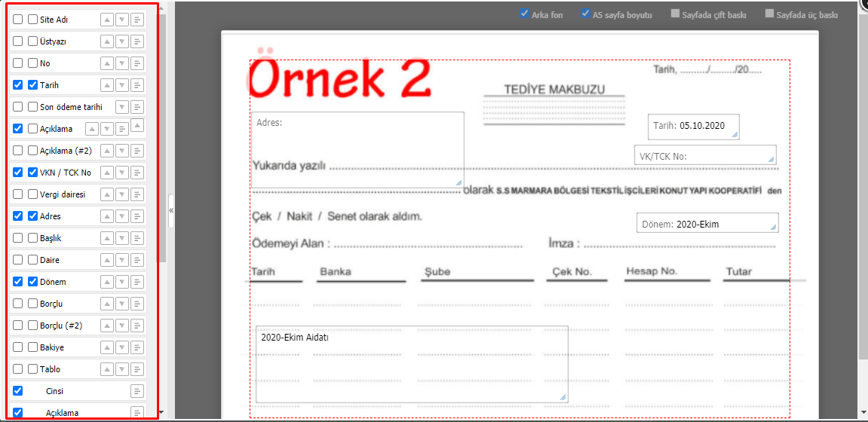Click the VK/TCK No field on receipt
This screenshot has height=422, width=868.
coord(704,155)
